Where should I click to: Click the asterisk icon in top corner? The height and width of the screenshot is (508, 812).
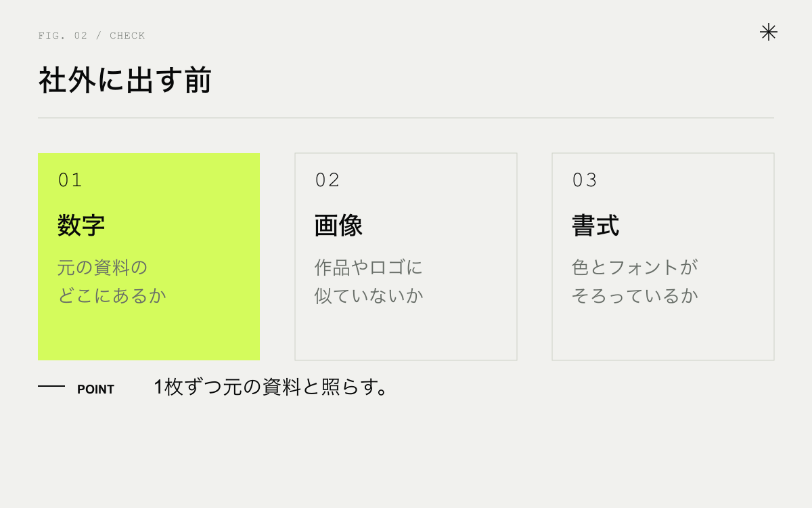coord(769,32)
